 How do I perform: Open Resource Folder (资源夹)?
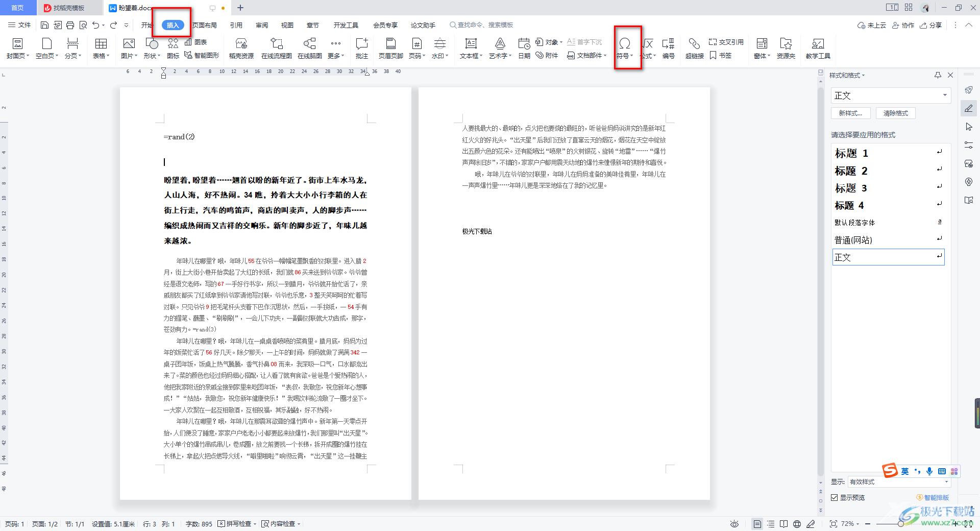point(786,49)
